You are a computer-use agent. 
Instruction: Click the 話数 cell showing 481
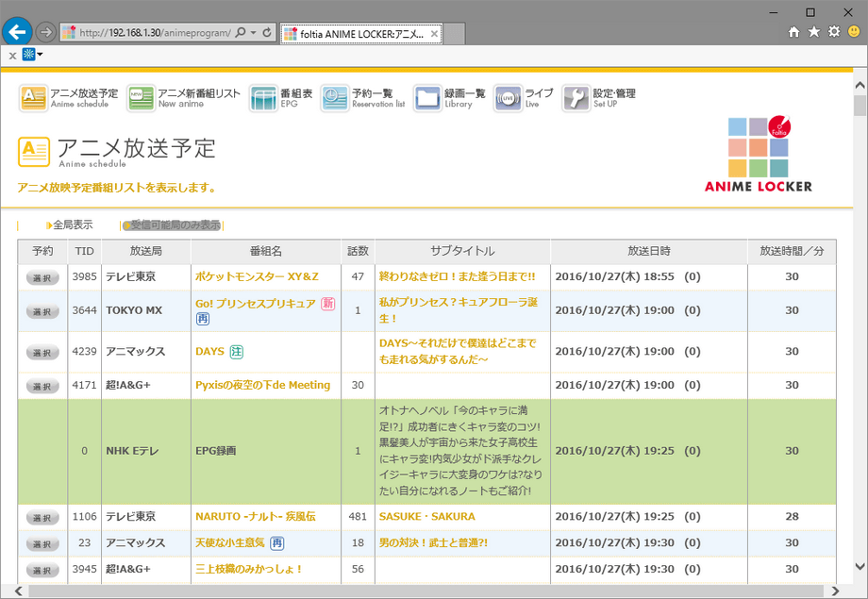point(358,516)
